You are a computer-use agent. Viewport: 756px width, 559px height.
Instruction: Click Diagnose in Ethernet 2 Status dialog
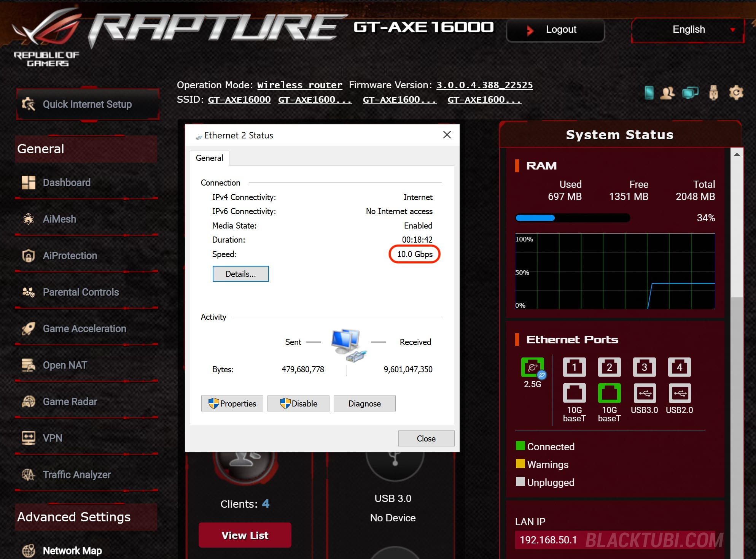[x=364, y=403]
